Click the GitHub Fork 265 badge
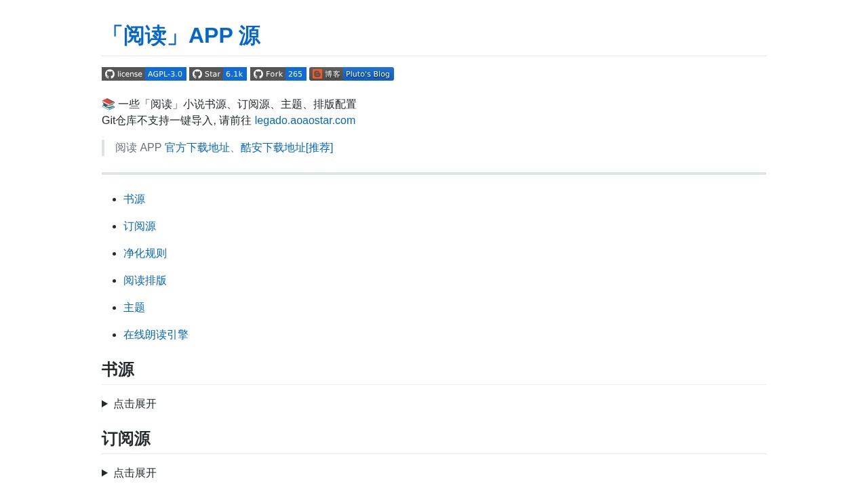868x488 pixels. 278,74
